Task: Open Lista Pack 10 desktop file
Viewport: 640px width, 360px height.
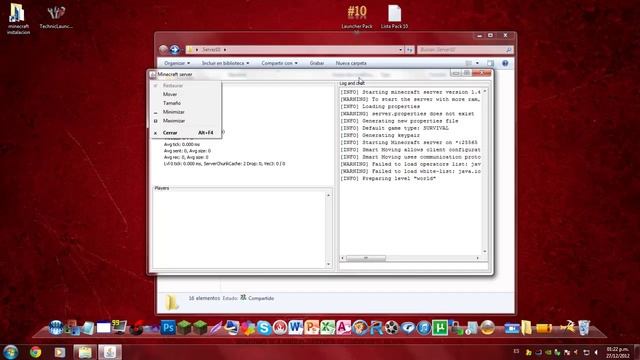Action: click(394, 17)
